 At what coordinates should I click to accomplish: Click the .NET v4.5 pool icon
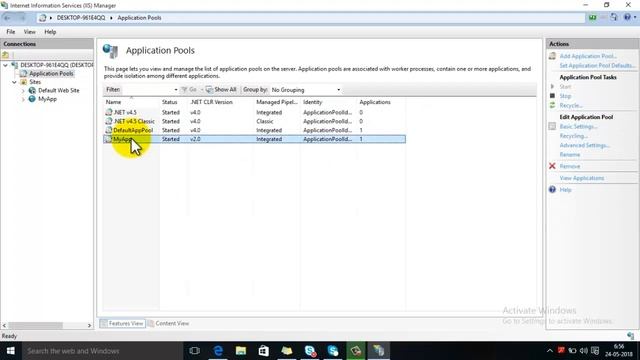point(109,112)
